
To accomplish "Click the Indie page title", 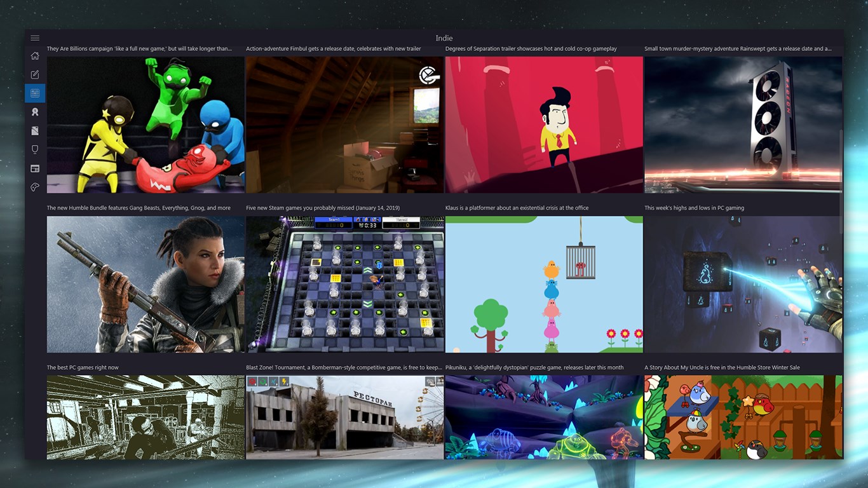I will [x=444, y=38].
